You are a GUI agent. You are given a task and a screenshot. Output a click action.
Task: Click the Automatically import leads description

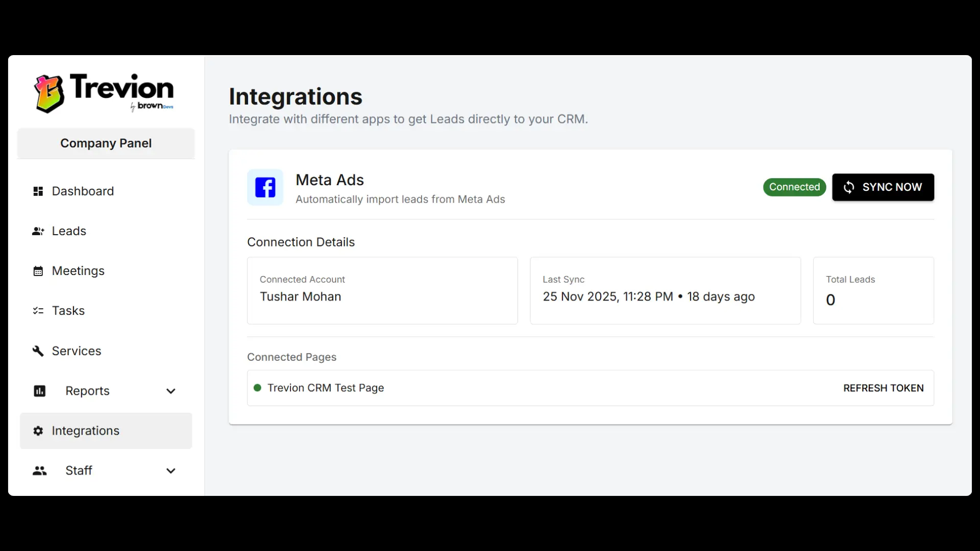coord(400,199)
